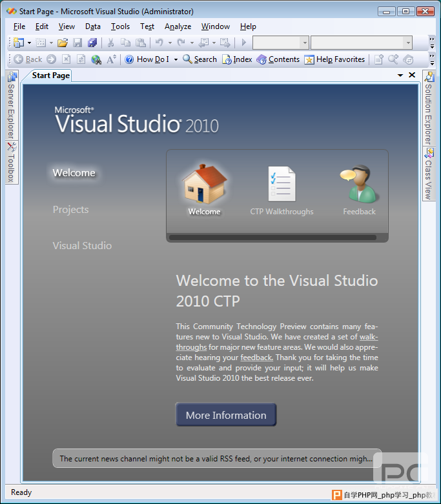Open the Redo history dropdown arrow
Screen dimensions: 441x504
192,43
